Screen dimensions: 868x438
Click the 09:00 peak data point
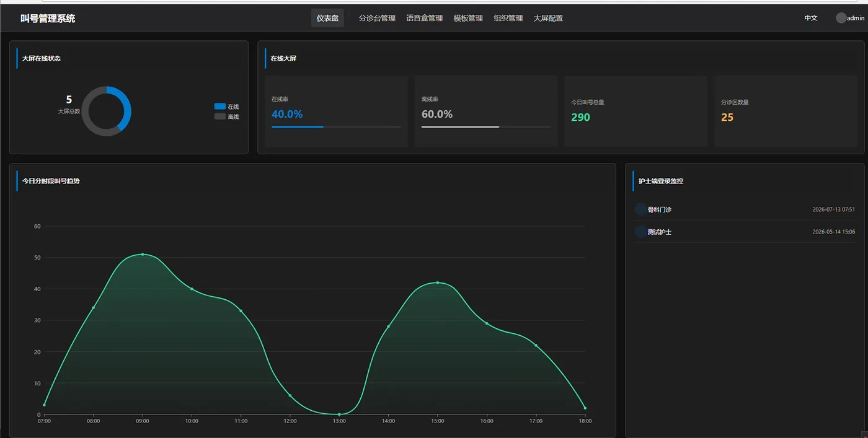[143, 254]
